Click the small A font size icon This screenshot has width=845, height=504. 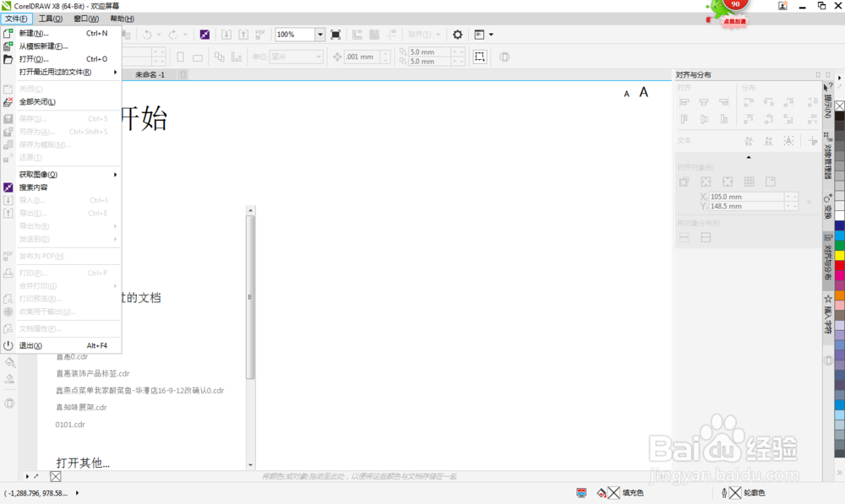coord(627,94)
